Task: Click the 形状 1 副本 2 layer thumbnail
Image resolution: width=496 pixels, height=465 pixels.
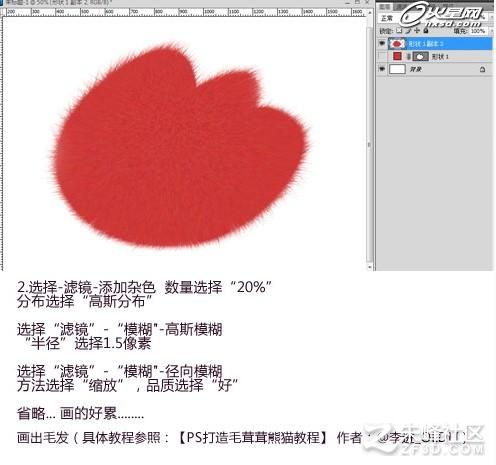Action: pos(397,44)
